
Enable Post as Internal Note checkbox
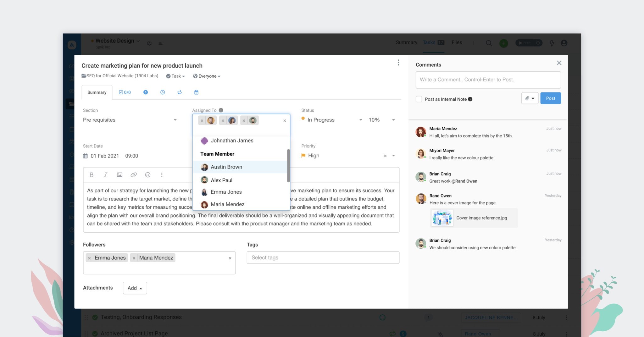point(419,99)
